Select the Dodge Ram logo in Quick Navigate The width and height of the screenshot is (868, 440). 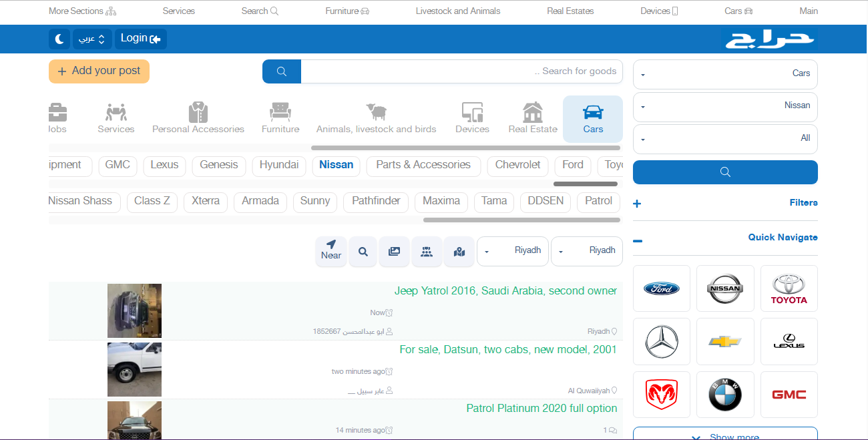pos(662,395)
